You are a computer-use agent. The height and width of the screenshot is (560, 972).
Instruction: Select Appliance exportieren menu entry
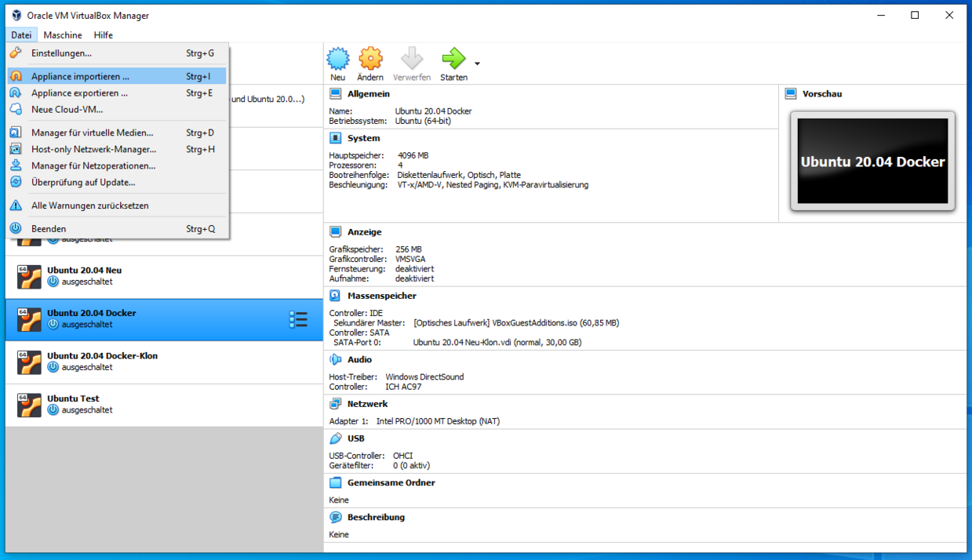click(x=79, y=93)
